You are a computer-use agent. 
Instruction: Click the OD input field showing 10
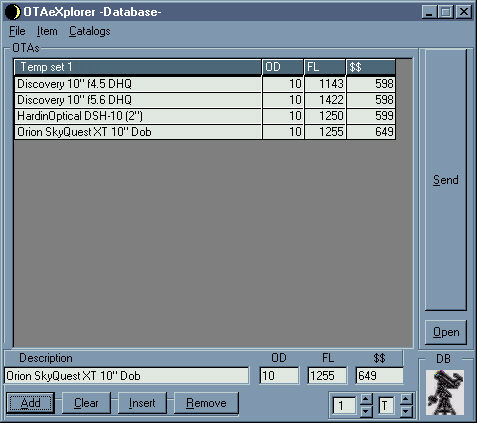(x=279, y=376)
